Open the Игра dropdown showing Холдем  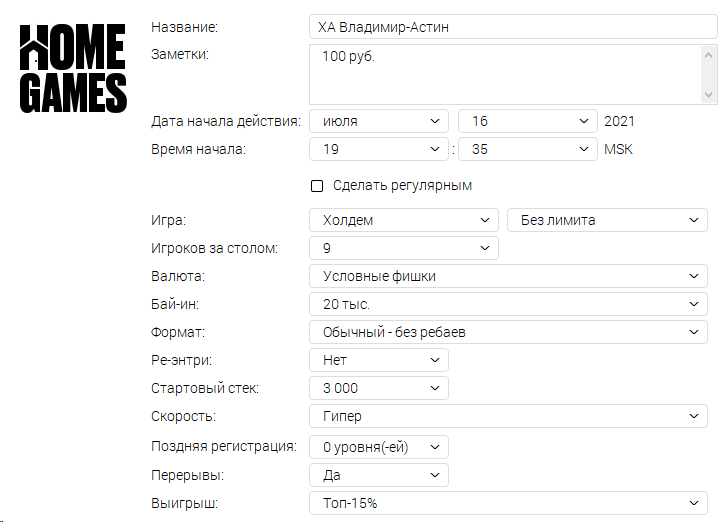pos(404,220)
